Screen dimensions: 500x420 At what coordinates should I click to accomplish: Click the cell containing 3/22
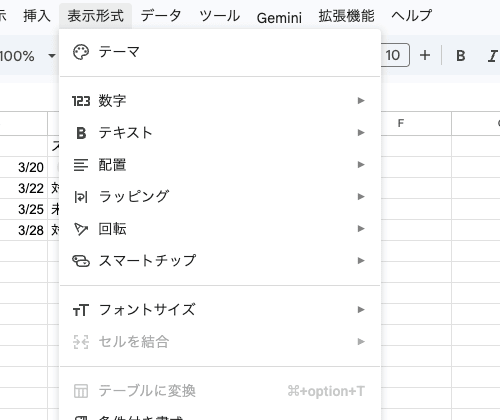pyautogui.click(x=24, y=188)
